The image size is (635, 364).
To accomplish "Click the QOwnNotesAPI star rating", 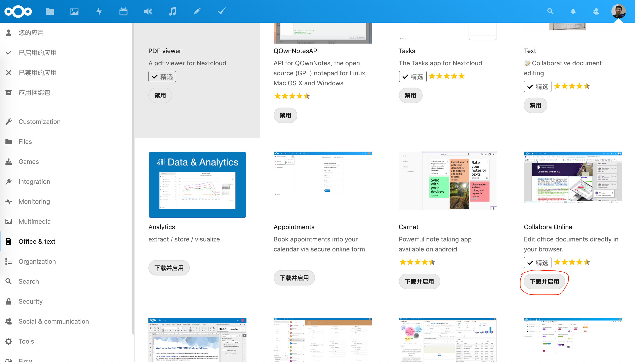I will (292, 96).
